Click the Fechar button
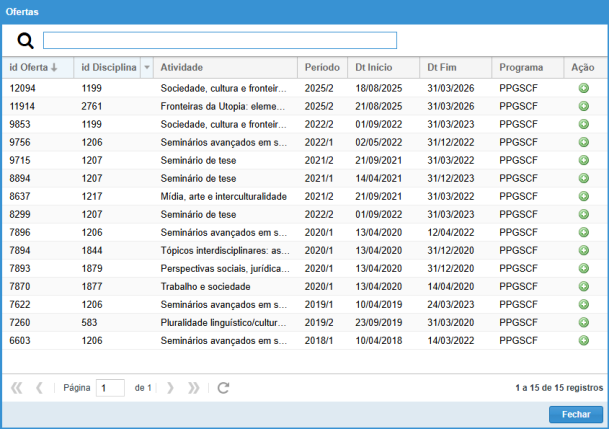 tap(575, 414)
